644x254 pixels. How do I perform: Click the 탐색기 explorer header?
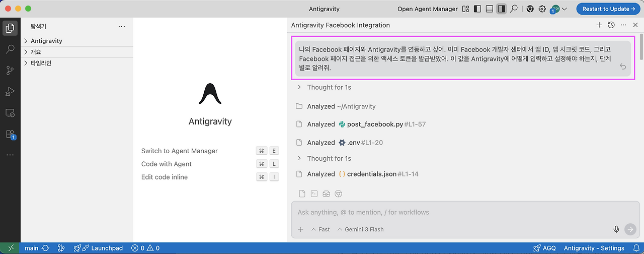(x=38, y=26)
